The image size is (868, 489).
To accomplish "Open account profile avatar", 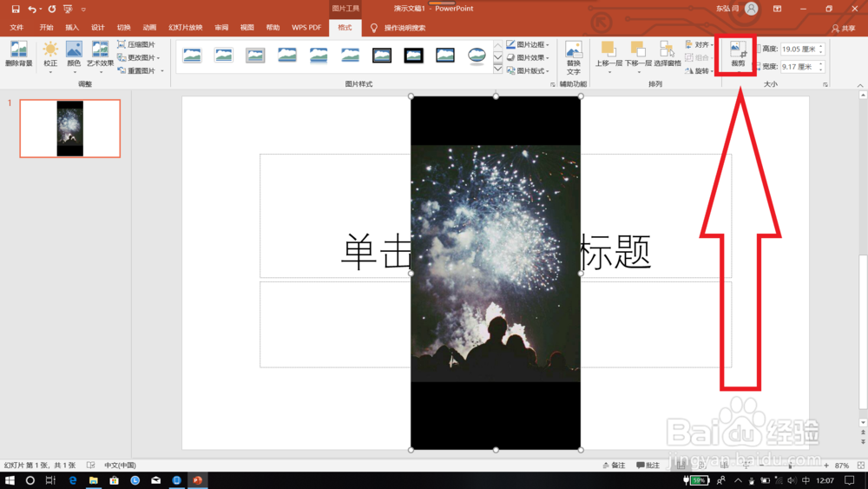I will (751, 9).
